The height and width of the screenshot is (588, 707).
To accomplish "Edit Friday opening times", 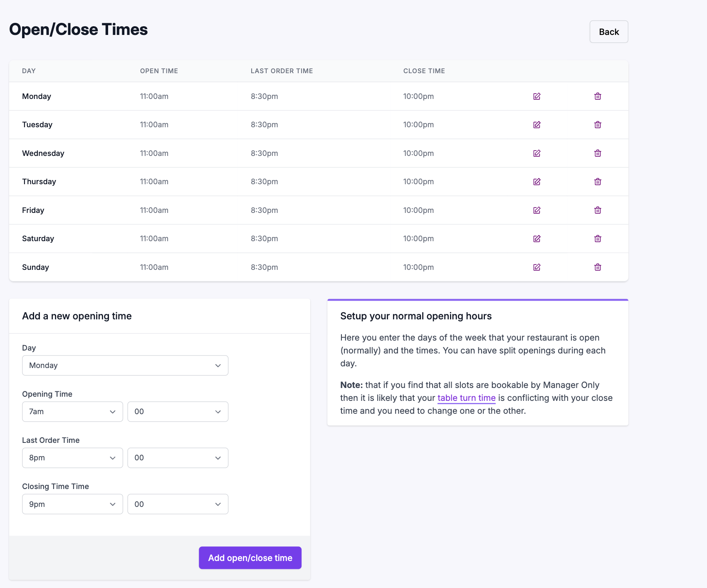I will [537, 210].
